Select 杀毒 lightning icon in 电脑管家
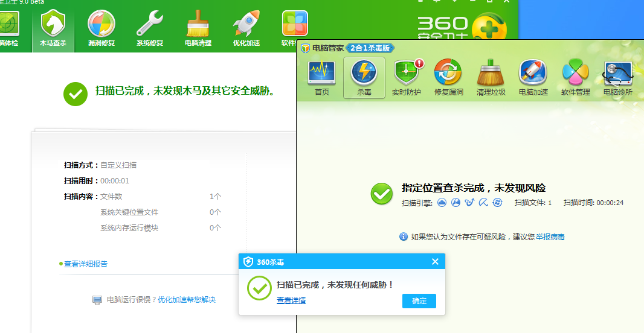The width and height of the screenshot is (644, 333). click(x=364, y=78)
